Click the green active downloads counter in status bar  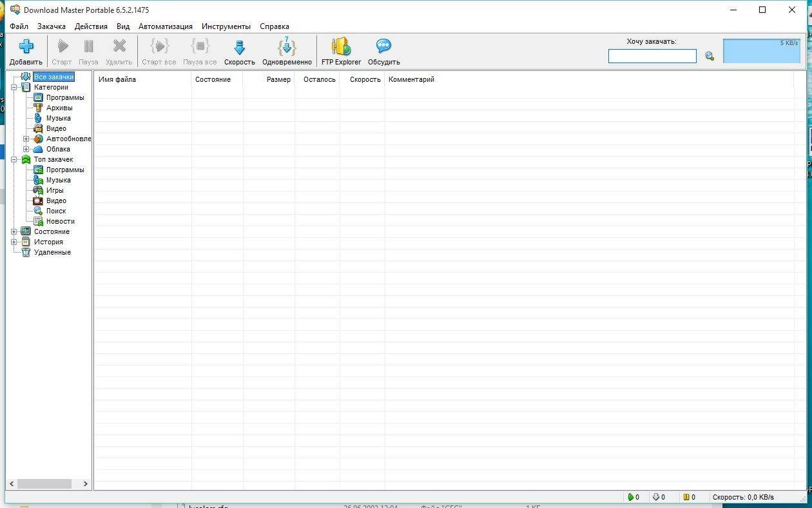[x=633, y=497]
